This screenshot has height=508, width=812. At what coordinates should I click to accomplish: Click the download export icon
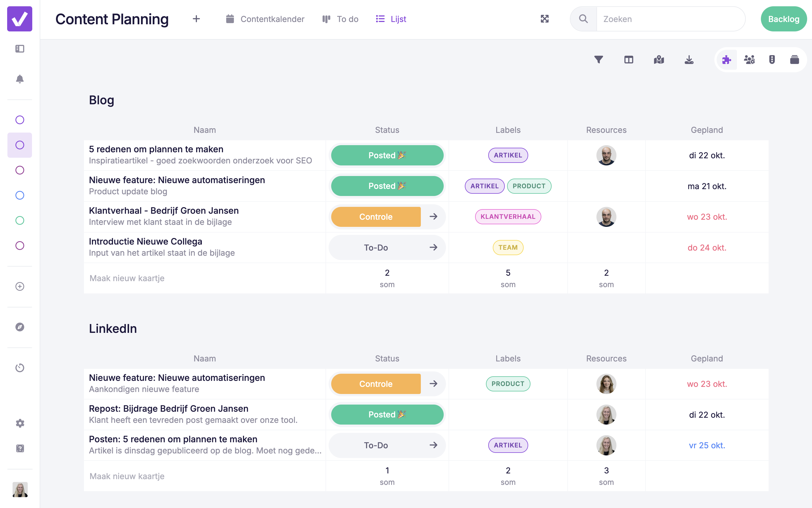pos(689,60)
